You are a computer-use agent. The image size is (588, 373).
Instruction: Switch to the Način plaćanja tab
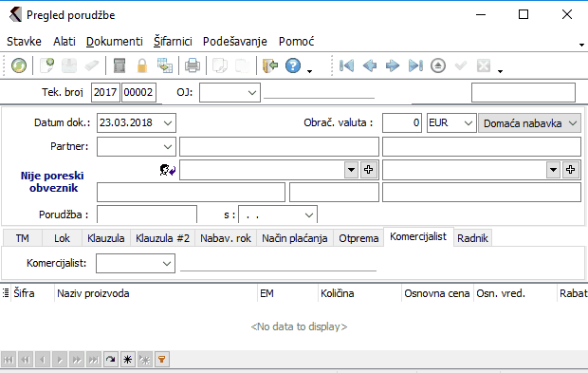click(x=294, y=238)
